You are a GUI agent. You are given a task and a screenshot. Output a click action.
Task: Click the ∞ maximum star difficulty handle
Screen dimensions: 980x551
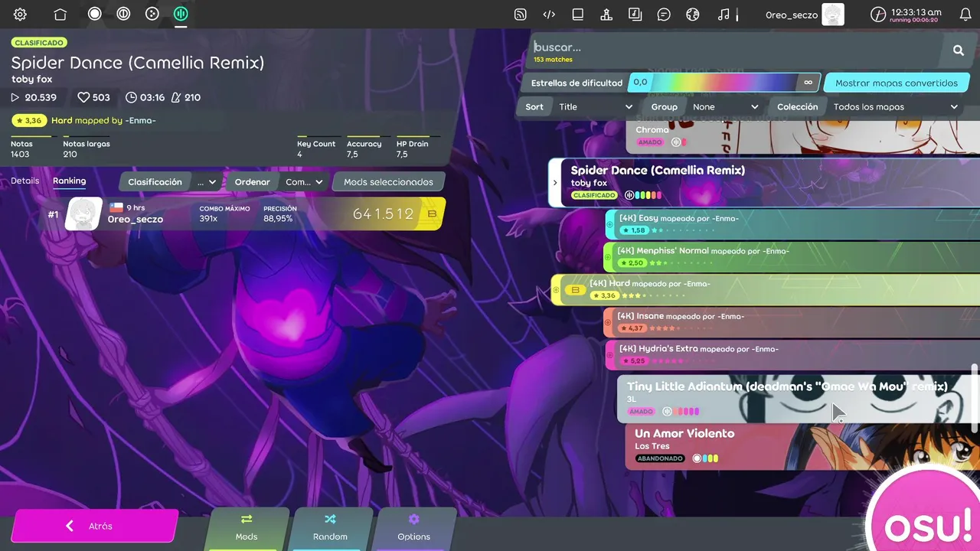click(808, 83)
